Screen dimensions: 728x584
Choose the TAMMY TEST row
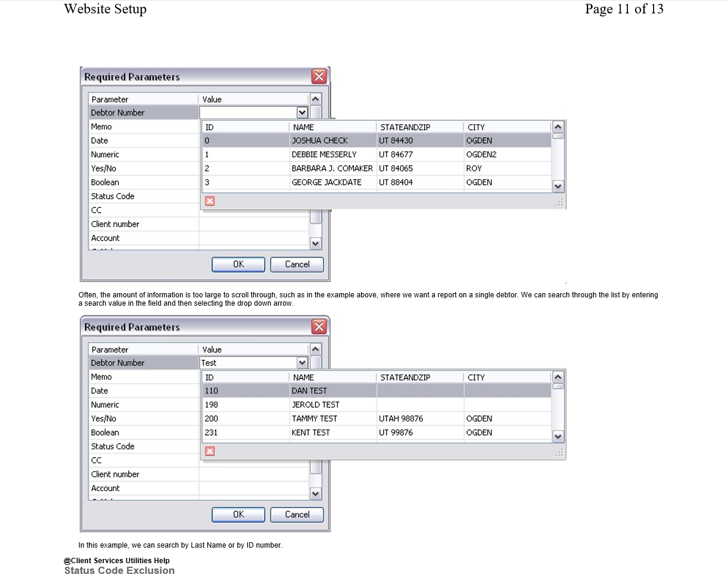coord(377,419)
